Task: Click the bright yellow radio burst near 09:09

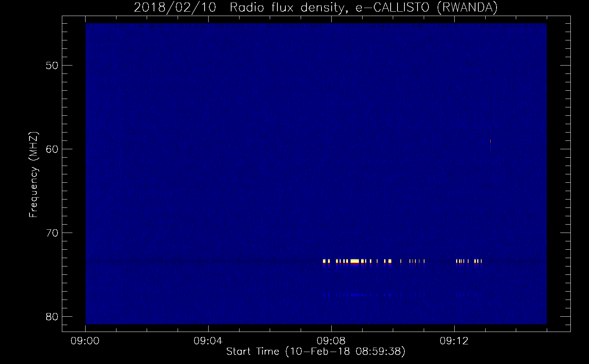Action: [x=355, y=261]
